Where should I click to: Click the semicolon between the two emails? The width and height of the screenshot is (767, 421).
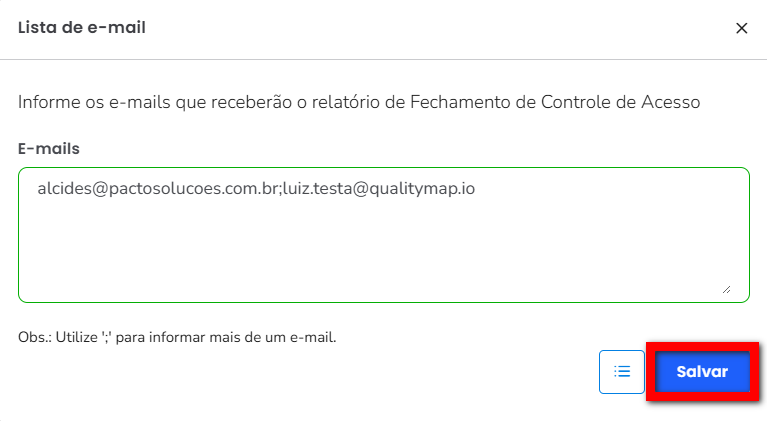pos(281,190)
